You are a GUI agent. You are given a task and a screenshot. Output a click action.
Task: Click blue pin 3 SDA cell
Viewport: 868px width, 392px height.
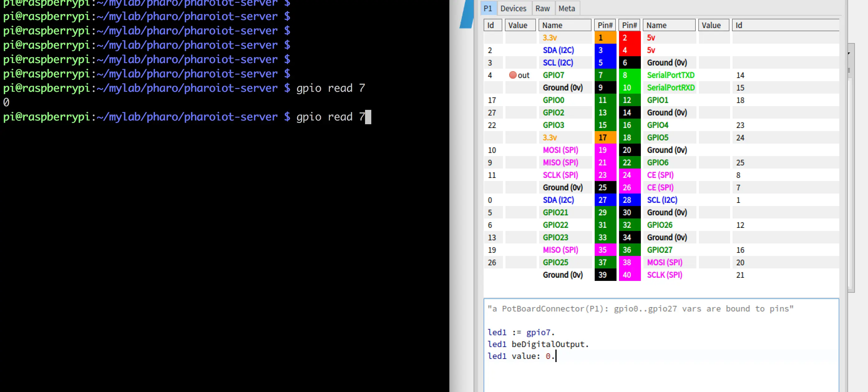605,50
